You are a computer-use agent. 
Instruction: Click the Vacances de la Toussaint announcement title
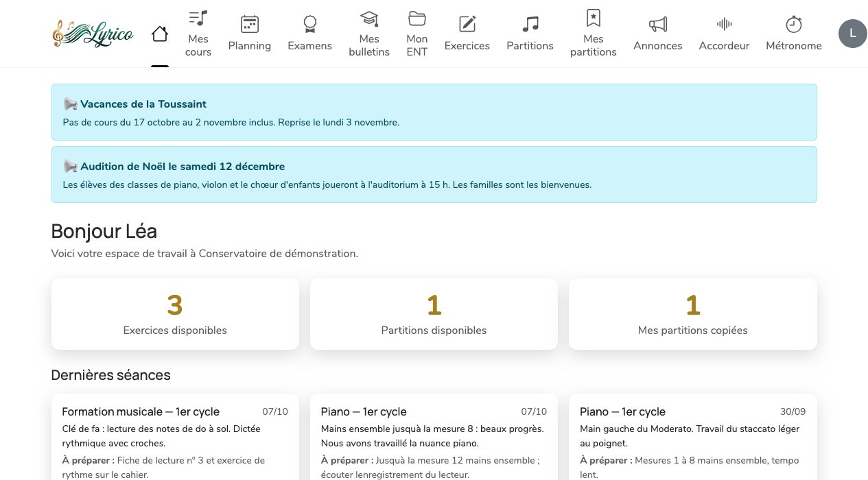143,104
